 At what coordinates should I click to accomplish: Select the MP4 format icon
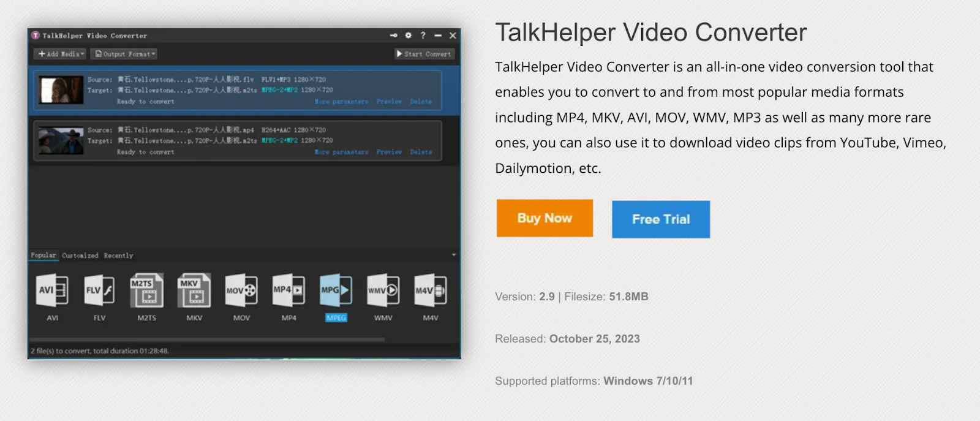click(288, 290)
